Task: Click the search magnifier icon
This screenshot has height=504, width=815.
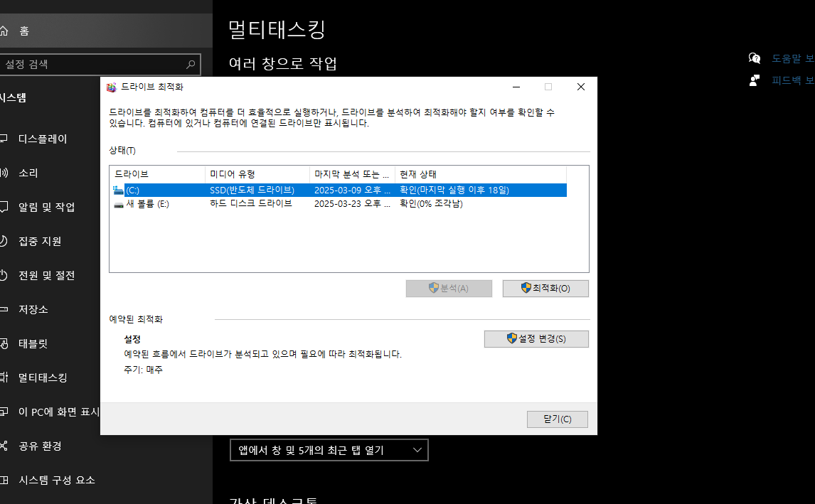Action: [x=190, y=64]
